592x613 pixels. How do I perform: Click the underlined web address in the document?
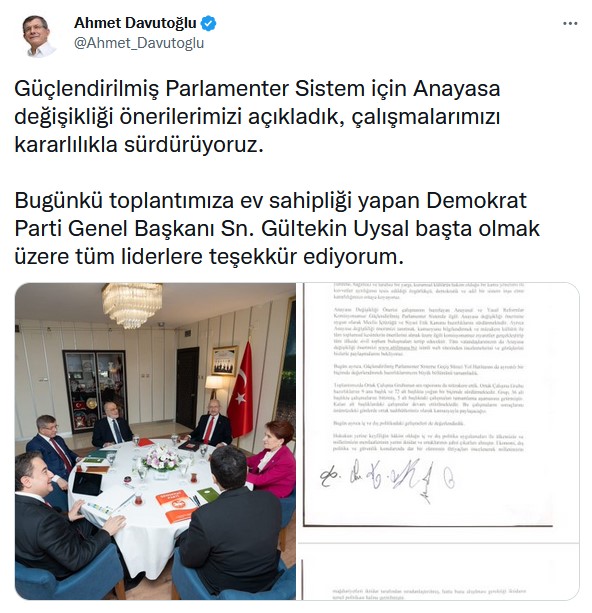[397, 348]
